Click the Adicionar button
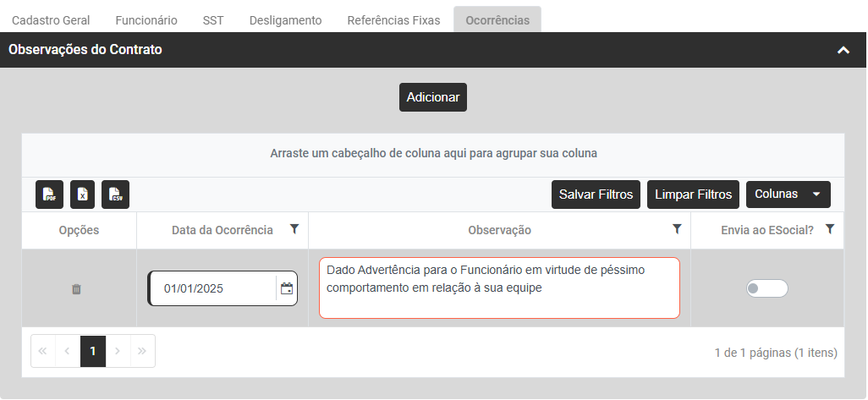The image size is (868, 400). [x=432, y=97]
